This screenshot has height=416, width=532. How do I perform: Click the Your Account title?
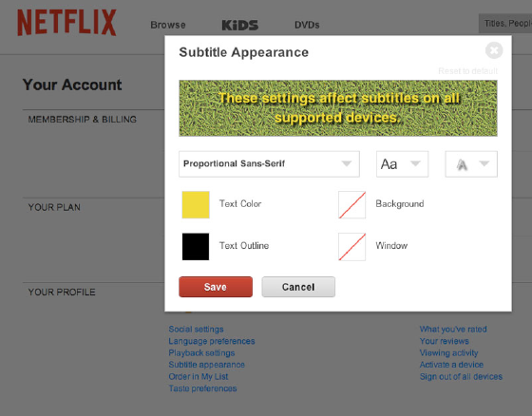pos(72,85)
